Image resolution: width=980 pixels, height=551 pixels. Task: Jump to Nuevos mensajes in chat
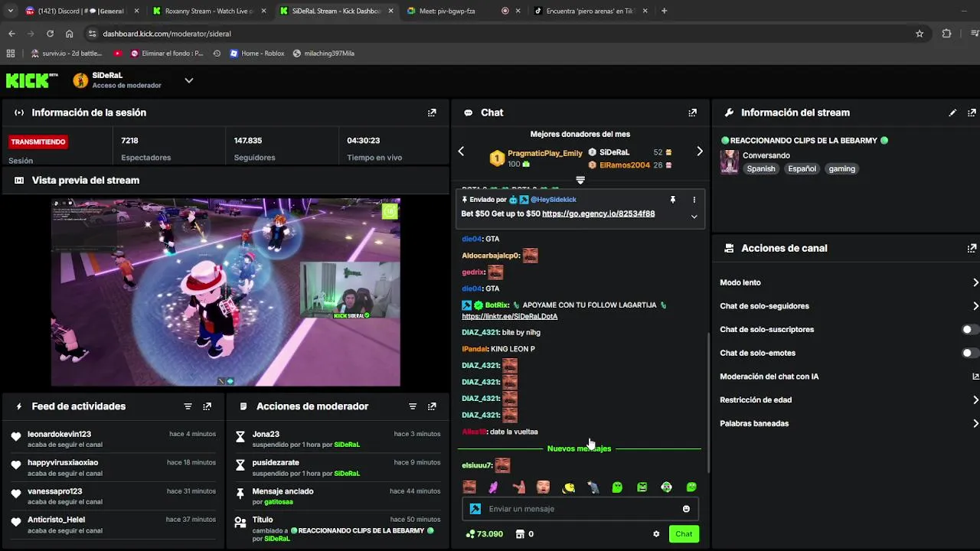579,448
